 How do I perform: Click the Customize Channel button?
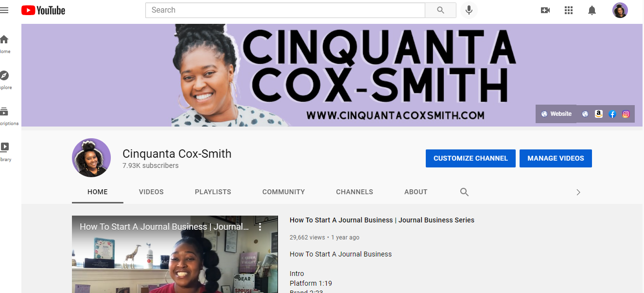470,158
